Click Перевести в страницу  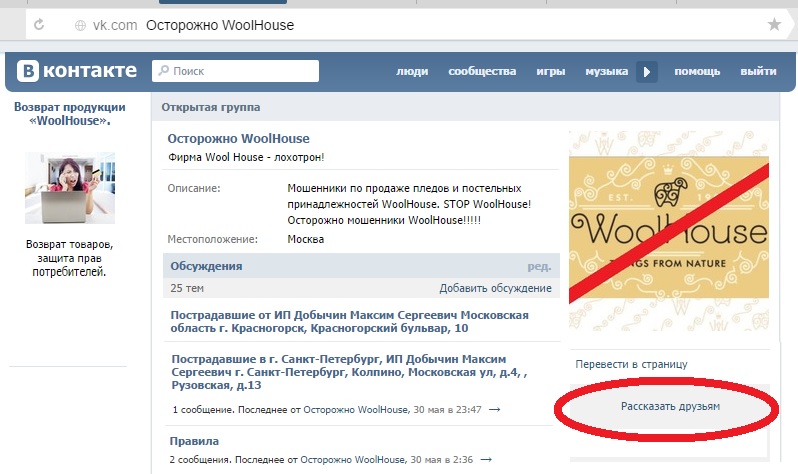click(x=631, y=364)
